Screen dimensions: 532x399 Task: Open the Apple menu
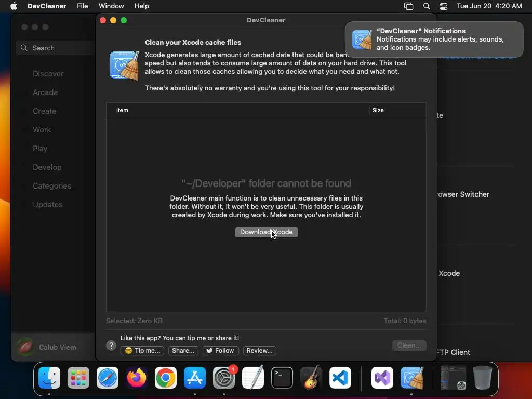pos(14,6)
